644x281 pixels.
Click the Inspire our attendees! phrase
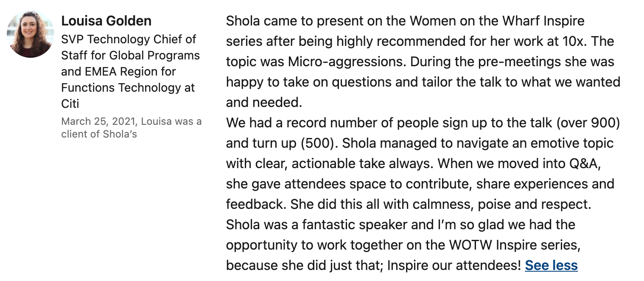tap(454, 266)
